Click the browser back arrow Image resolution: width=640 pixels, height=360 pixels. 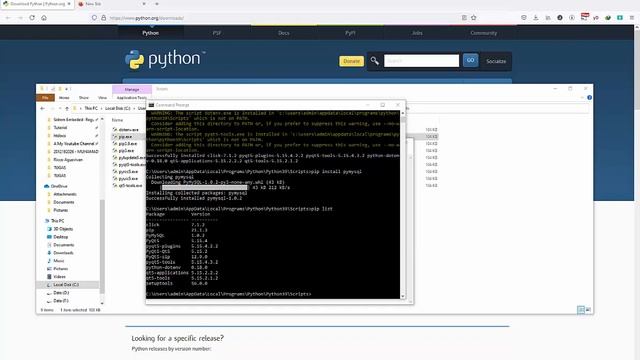tap(8, 18)
